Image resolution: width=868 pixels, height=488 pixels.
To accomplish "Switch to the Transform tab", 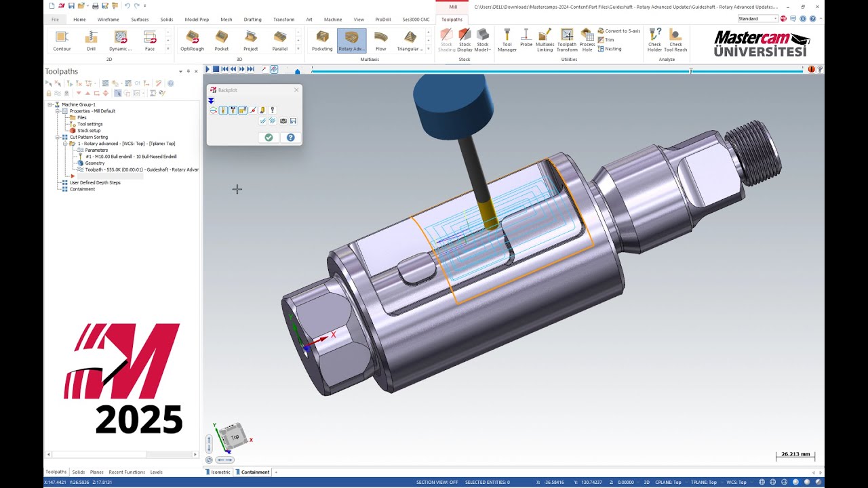I will [283, 20].
